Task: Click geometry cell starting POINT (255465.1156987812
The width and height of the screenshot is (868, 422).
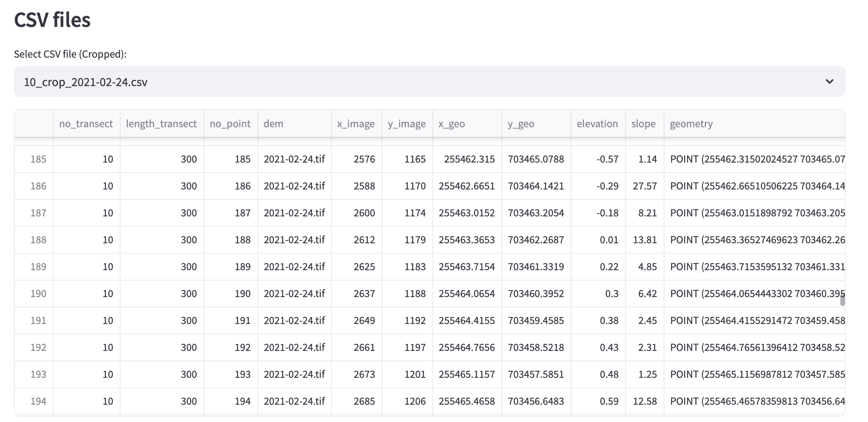Action: [754, 374]
